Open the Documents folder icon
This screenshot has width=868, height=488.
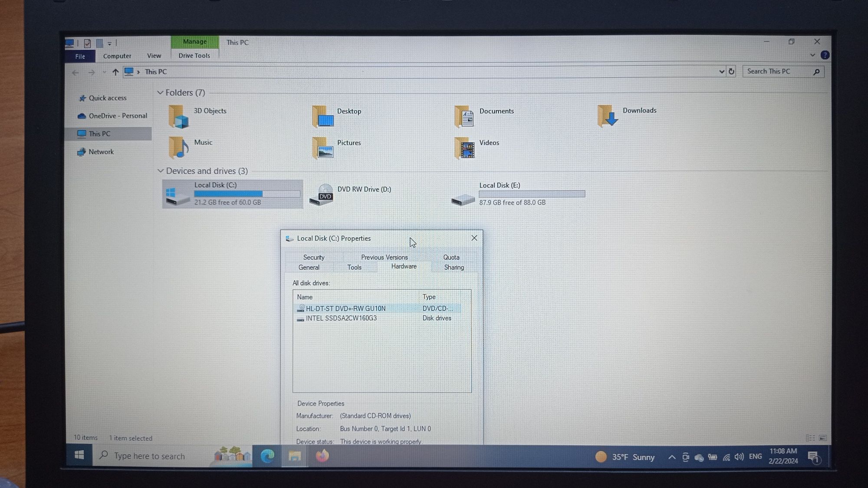pos(464,117)
